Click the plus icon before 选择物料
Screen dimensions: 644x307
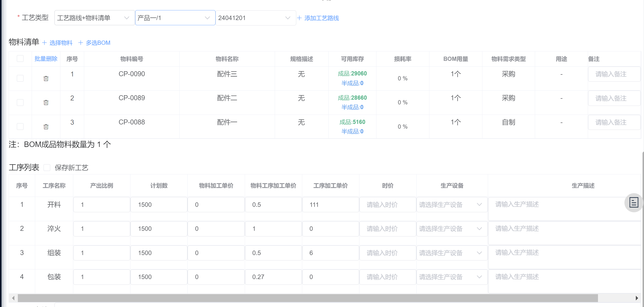click(x=45, y=43)
